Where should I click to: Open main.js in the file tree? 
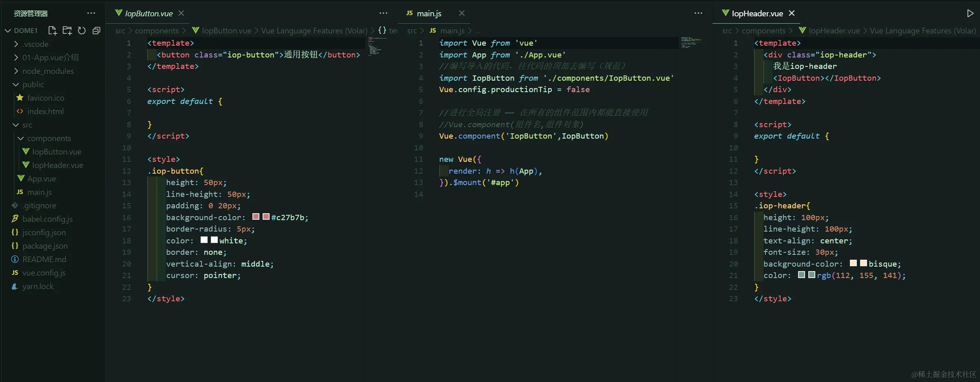point(39,192)
